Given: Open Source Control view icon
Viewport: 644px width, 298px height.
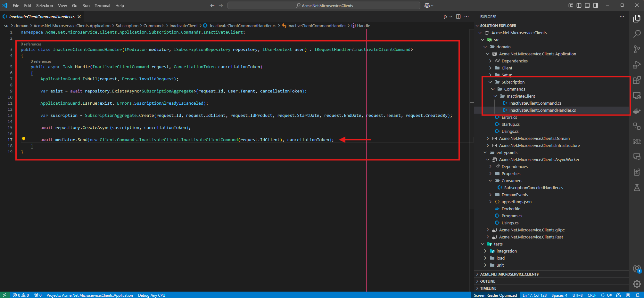Looking at the screenshot, I should tap(637, 49).
